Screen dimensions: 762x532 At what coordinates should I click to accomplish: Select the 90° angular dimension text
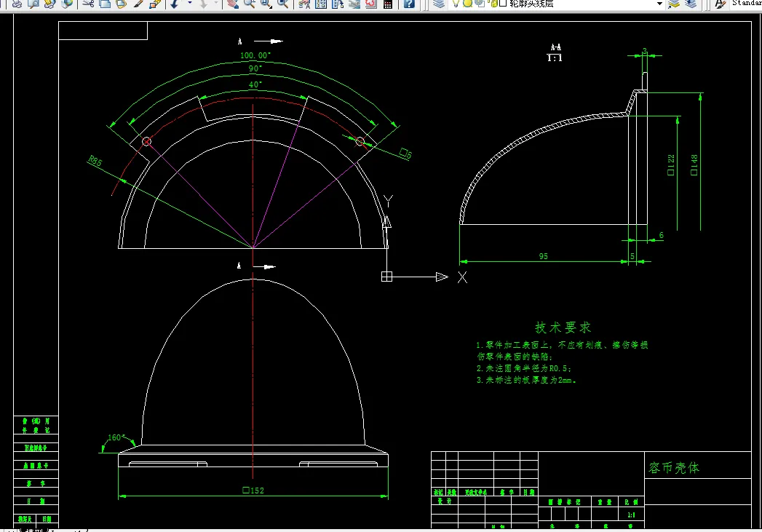[255, 68]
